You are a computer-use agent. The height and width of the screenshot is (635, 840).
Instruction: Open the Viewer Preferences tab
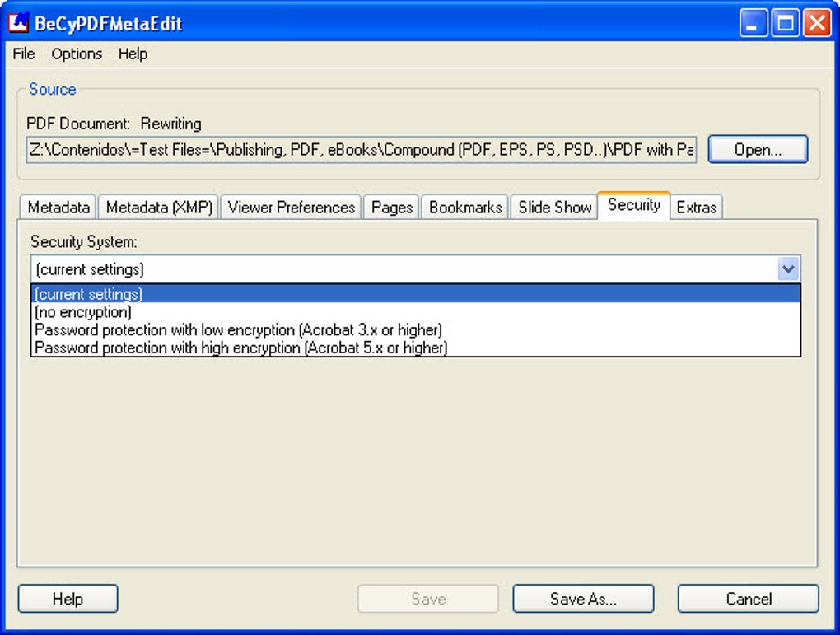pyautogui.click(x=292, y=208)
